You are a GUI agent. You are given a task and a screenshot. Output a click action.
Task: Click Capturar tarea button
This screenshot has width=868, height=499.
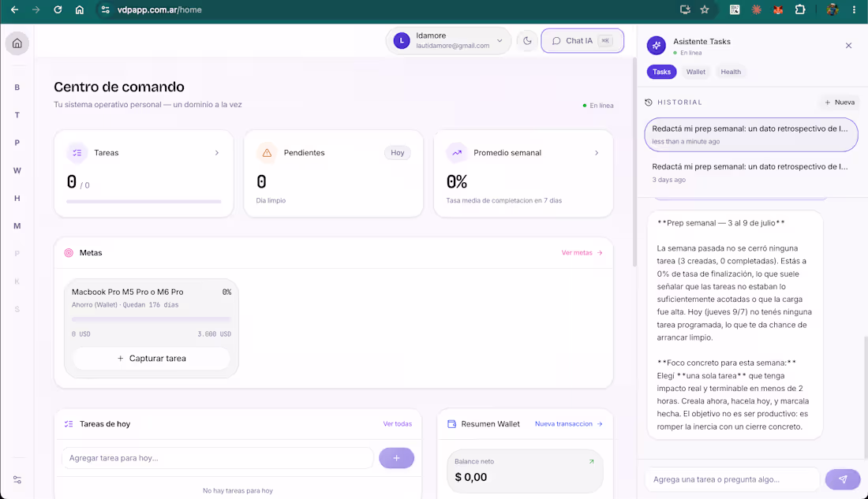coord(152,359)
